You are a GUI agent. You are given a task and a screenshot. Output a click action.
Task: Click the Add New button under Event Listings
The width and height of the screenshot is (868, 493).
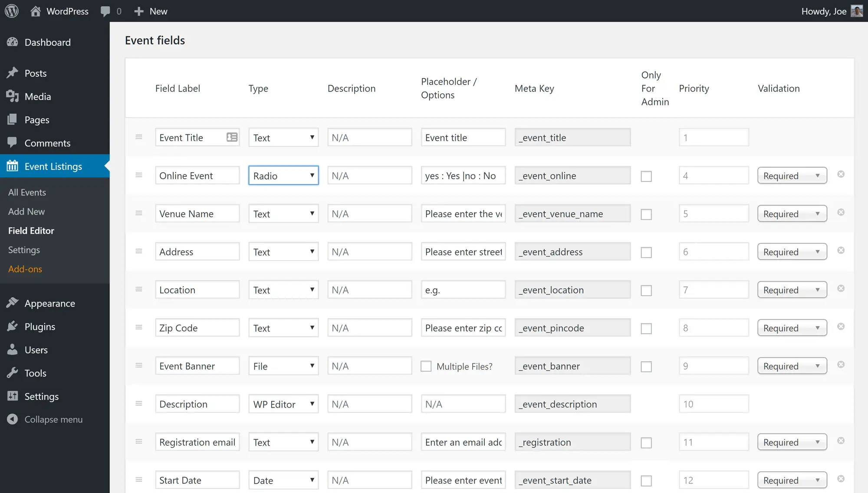tap(26, 211)
